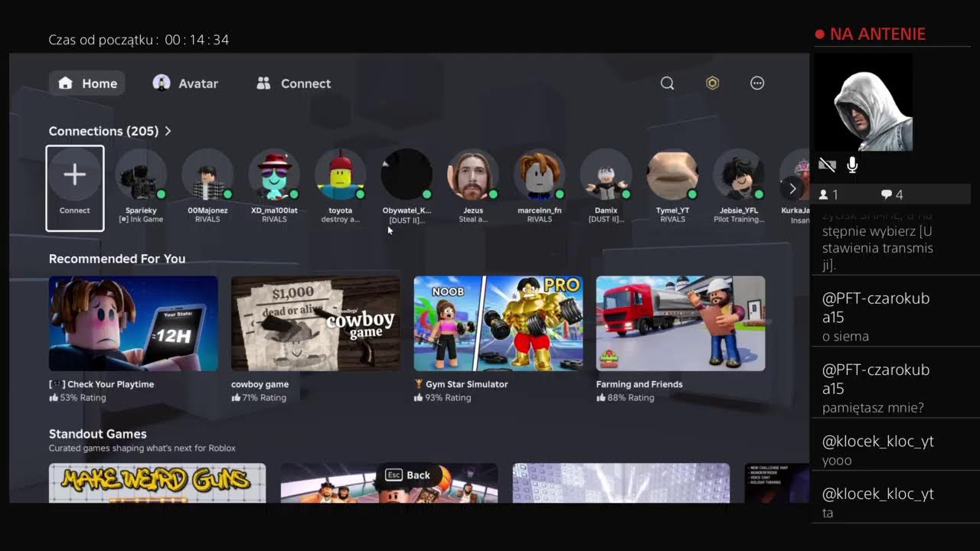Click the 'o siema' chat message
The image size is (980, 551).
[845, 337]
